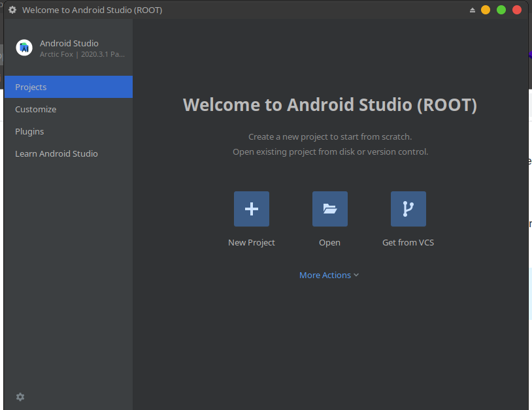Click the Android Studio logo icon
This screenshot has height=410, width=532.
(x=24, y=48)
